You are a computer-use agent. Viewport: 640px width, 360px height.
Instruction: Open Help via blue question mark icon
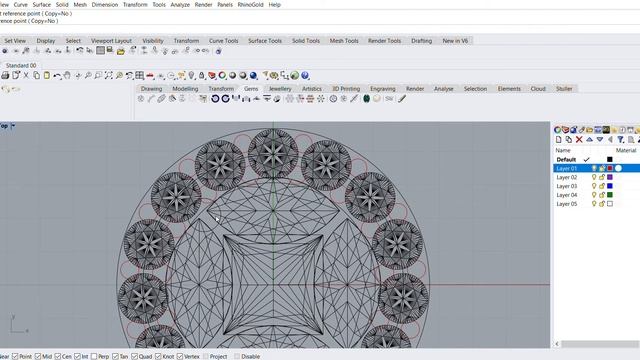click(305, 76)
